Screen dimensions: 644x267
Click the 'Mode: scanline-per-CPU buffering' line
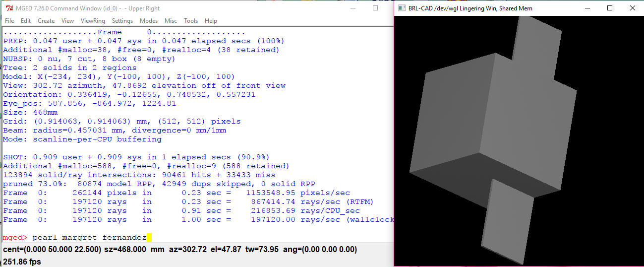(x=82, y=139)
